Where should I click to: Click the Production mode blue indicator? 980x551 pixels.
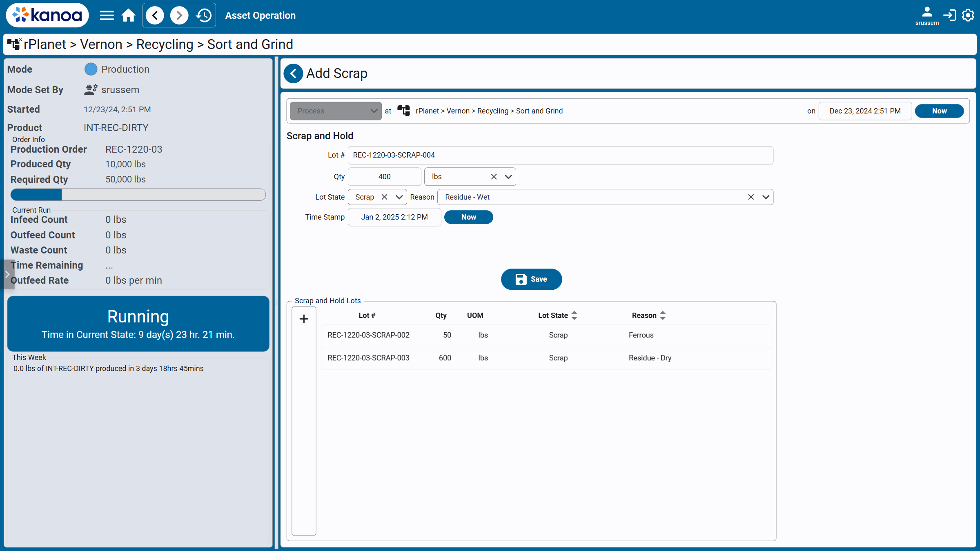[91, 69]
